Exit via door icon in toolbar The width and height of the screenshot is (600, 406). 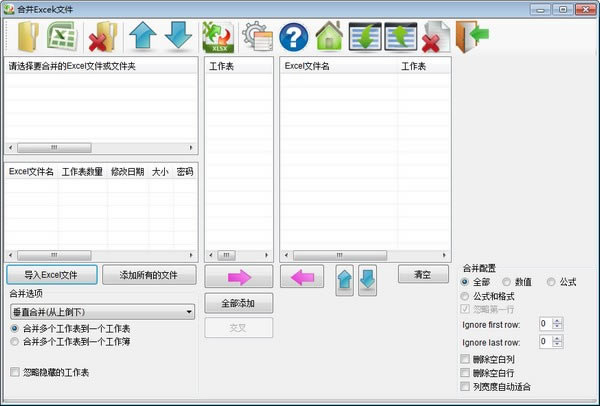click(x=472, y=36)
